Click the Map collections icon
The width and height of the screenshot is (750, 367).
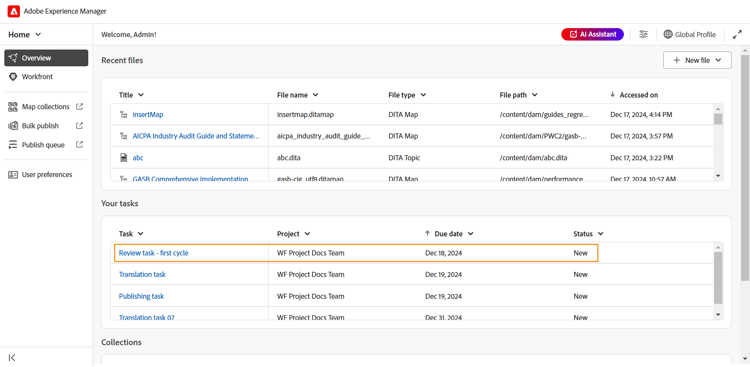pyautogui.click(x=13, y=107)
